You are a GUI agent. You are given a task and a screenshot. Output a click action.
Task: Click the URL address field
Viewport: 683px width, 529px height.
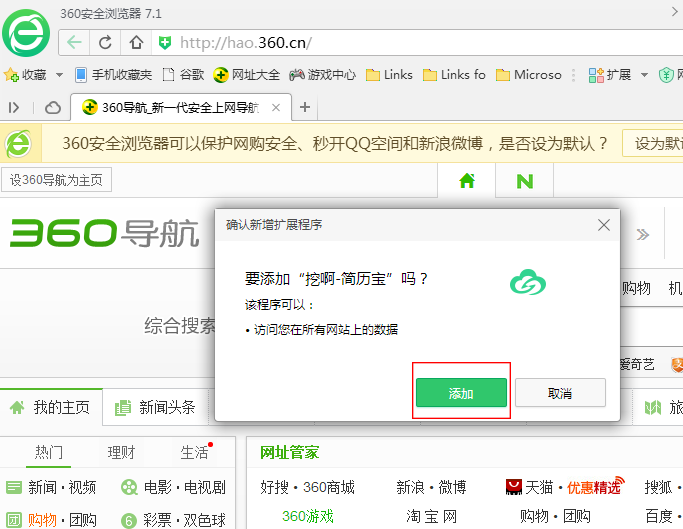pos(400,42)
